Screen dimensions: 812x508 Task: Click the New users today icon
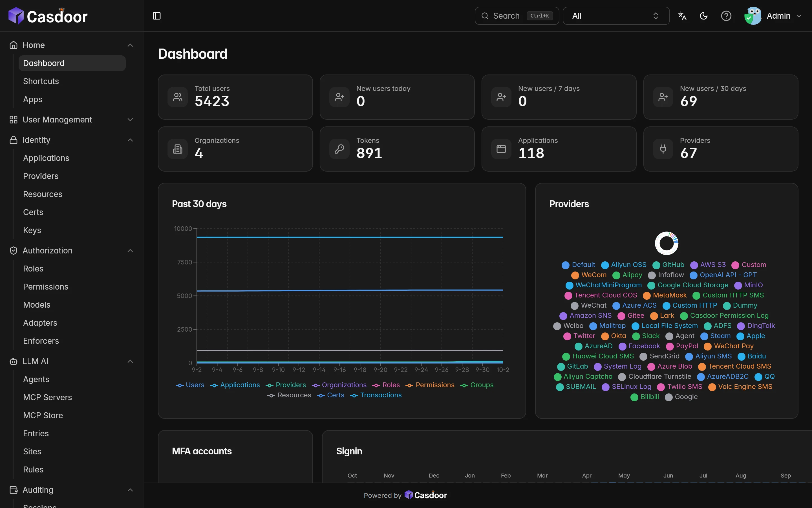[x=339, y=97]
